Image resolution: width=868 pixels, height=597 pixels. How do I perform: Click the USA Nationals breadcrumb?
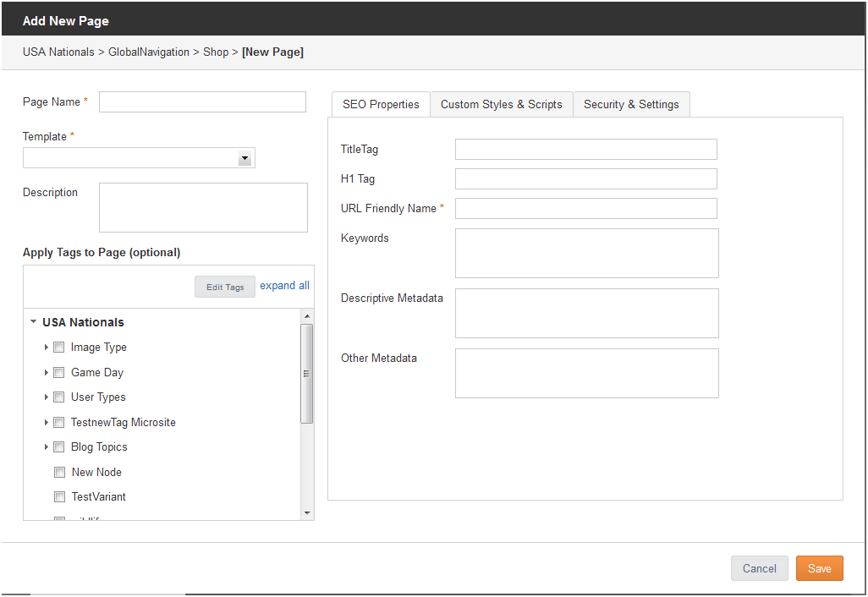(58, 52)
